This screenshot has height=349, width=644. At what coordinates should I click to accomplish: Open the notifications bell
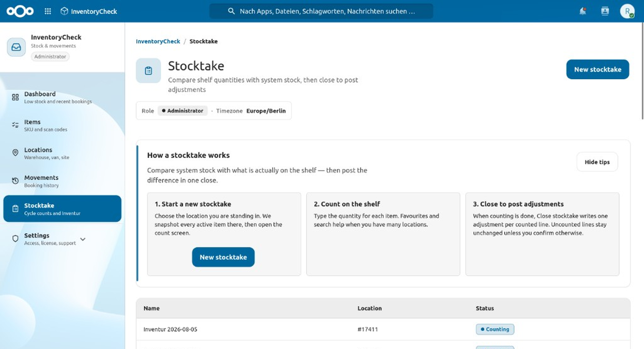click(582, 11)
